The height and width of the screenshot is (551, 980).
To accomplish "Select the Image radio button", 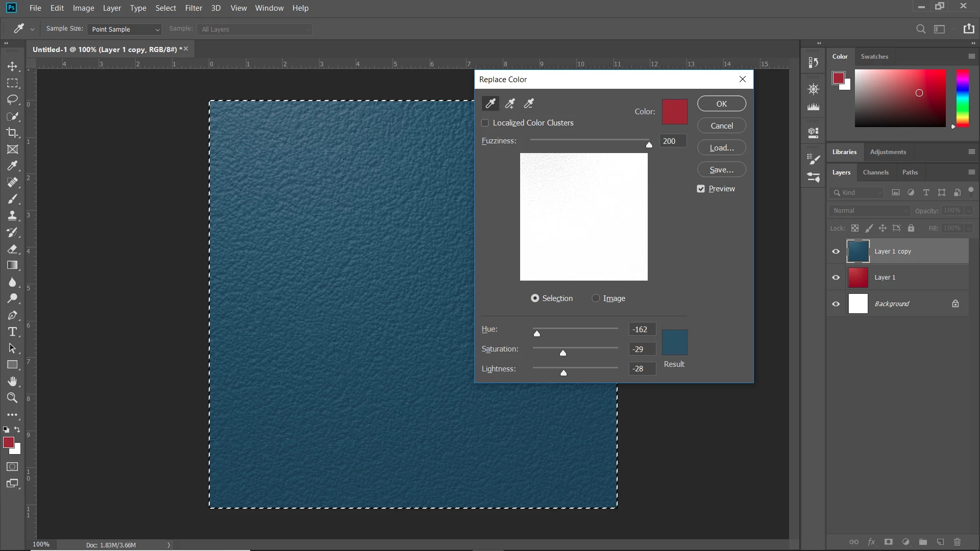I will pyautogui.click(x=596, y=298).
